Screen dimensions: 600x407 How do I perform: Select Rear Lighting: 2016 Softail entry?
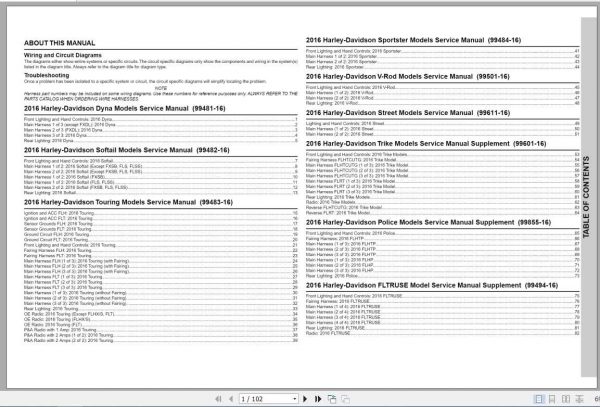pyautogui.click(x=161, y=193)
